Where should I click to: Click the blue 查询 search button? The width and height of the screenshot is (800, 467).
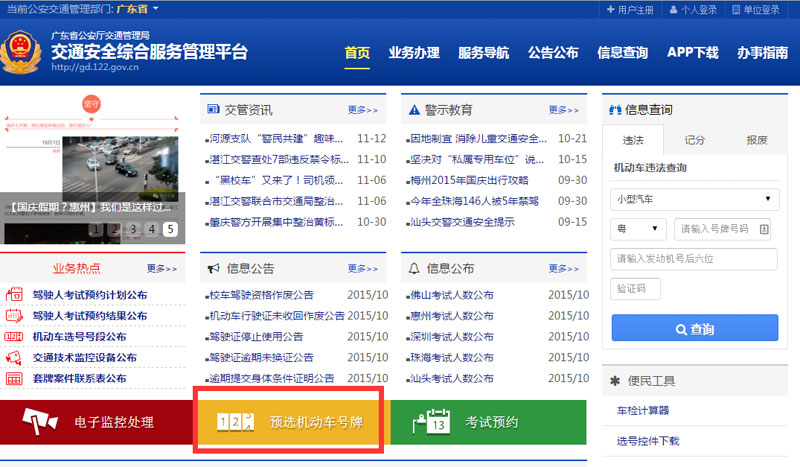[x=694, y=328]
